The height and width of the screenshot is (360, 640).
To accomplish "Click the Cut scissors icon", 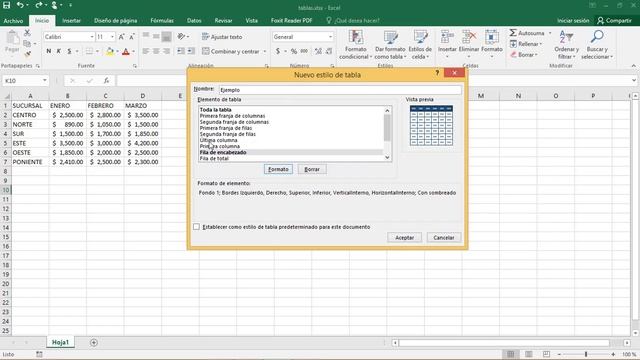I will click(x=27, y=33).
